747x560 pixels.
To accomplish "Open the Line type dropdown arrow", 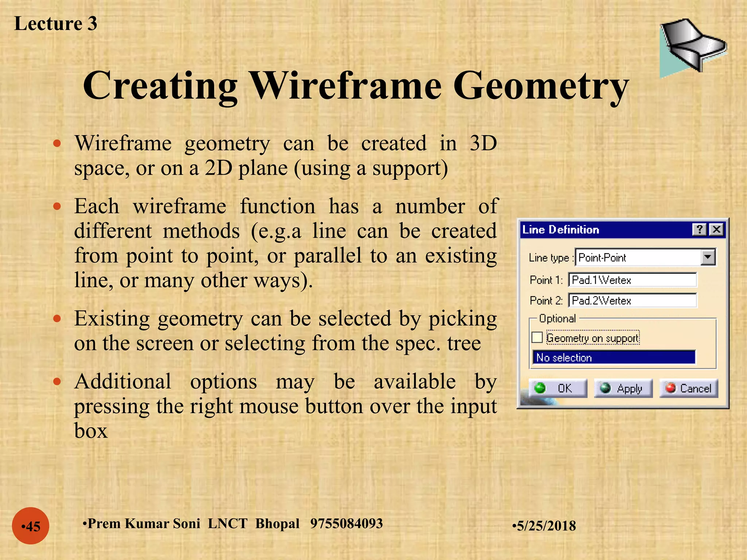I will [x=708, y=257].
